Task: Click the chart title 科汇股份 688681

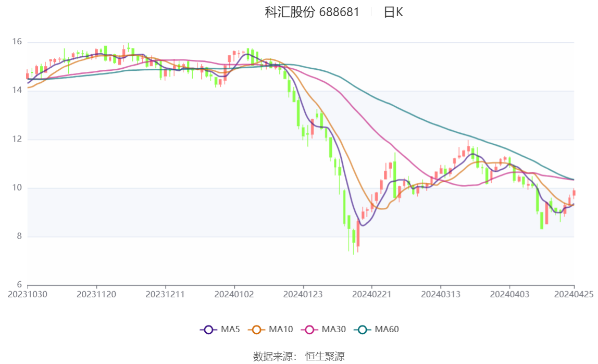Action: (312, 12)
